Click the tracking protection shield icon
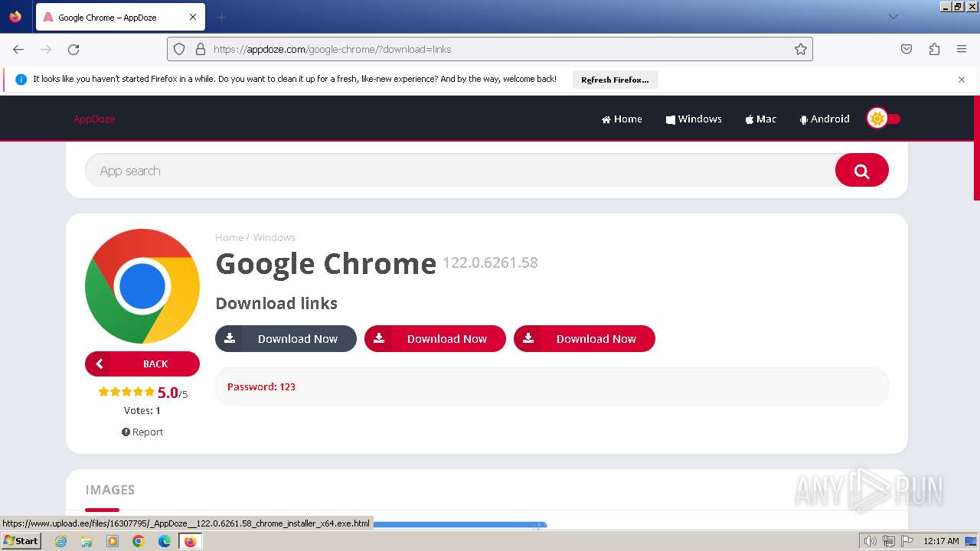The width and height of the screenshot is (980, 551). (x=179, y=49)
